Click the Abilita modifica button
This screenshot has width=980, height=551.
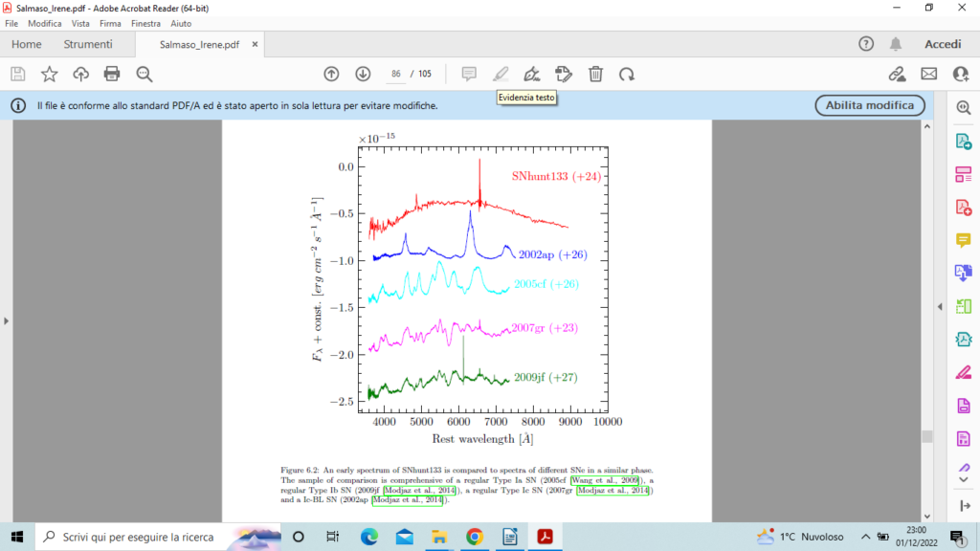pyautogui.click(x=870, y=105)
